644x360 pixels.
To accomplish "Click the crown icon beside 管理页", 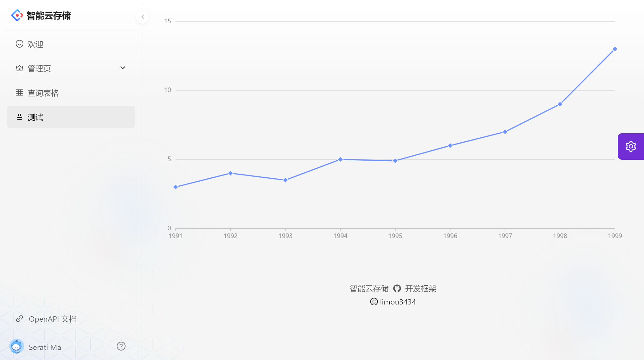I will 19,68.
